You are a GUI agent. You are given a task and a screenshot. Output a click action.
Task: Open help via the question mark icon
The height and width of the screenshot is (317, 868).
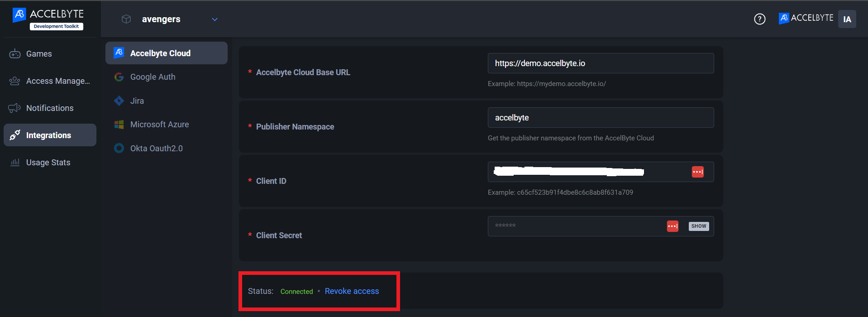point(760,19)
